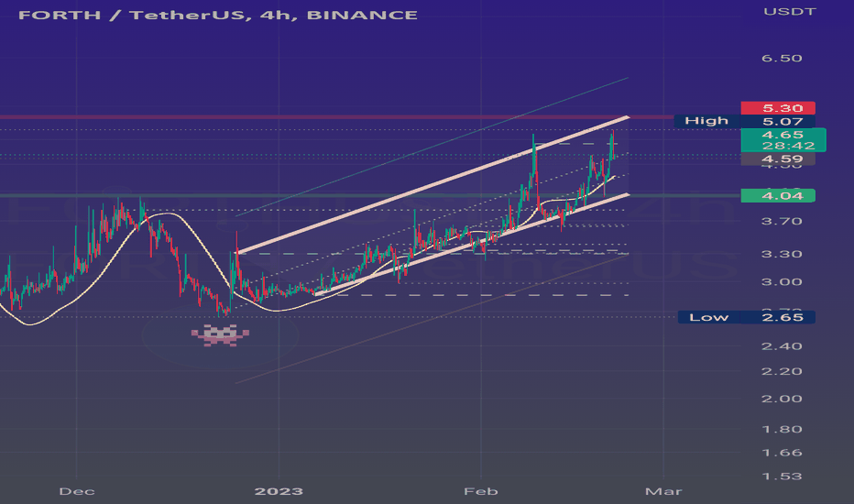Click the FORTH / TetherUS chart title

click(218, 15)
